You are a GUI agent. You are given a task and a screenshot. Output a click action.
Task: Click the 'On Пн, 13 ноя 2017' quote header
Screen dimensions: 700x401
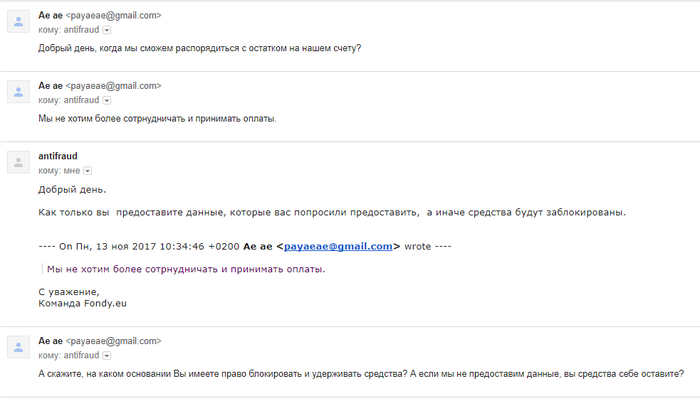point(245,246)
